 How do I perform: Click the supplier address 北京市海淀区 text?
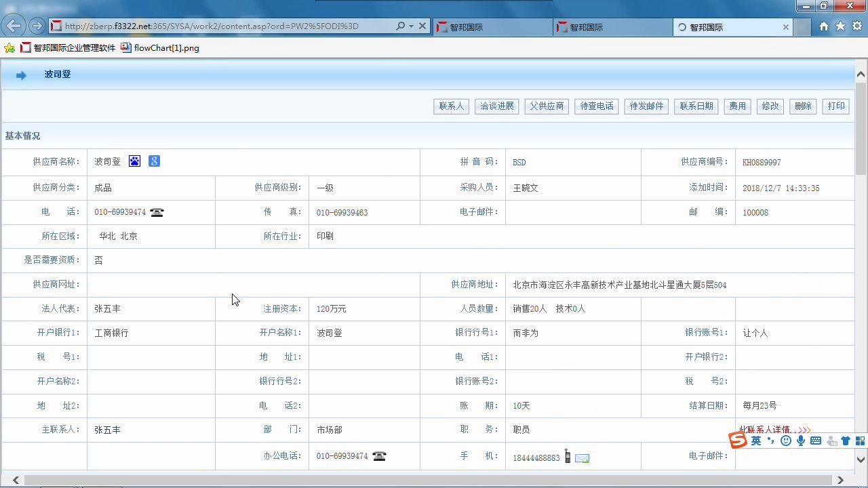[620, 285]
